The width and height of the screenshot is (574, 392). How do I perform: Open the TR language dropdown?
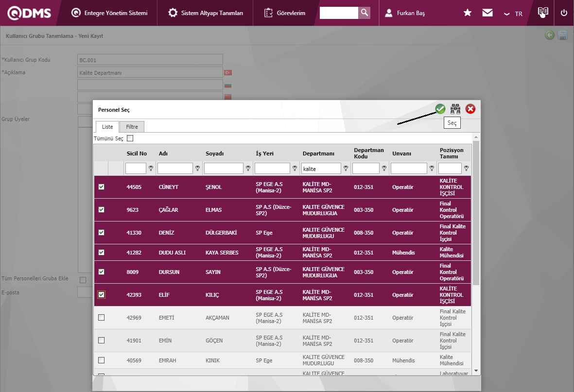click(x=513, y=14)
